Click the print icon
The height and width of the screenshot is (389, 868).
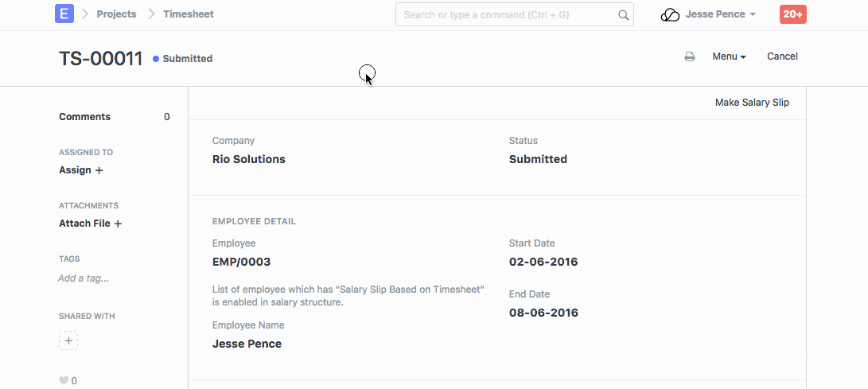click(x=690, y=56)
